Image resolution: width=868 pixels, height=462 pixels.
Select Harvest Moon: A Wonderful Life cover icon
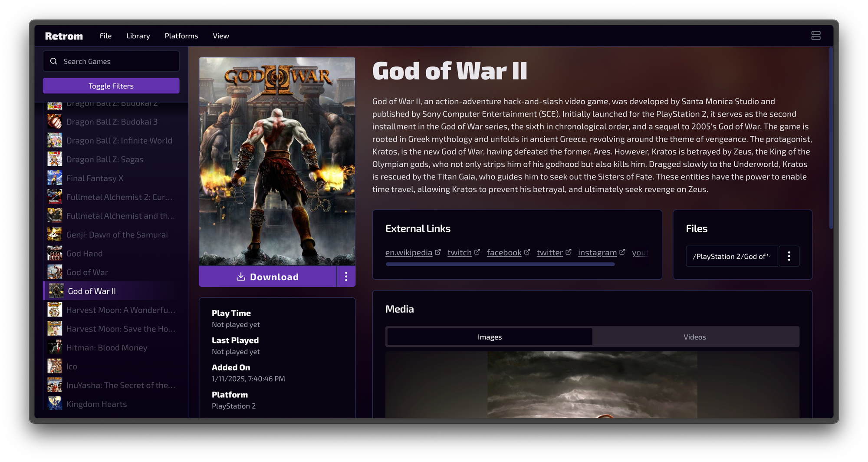click(x=55, y=310)
